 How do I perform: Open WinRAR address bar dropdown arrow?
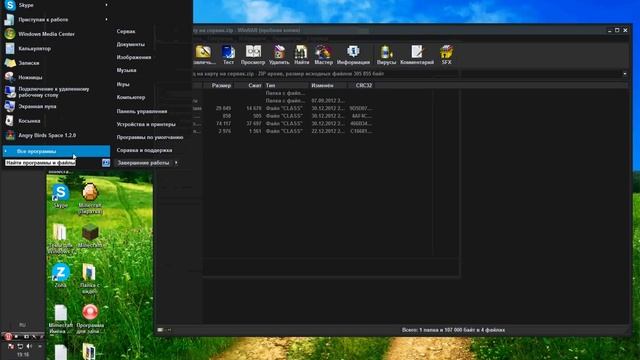[x=624, y=74]
